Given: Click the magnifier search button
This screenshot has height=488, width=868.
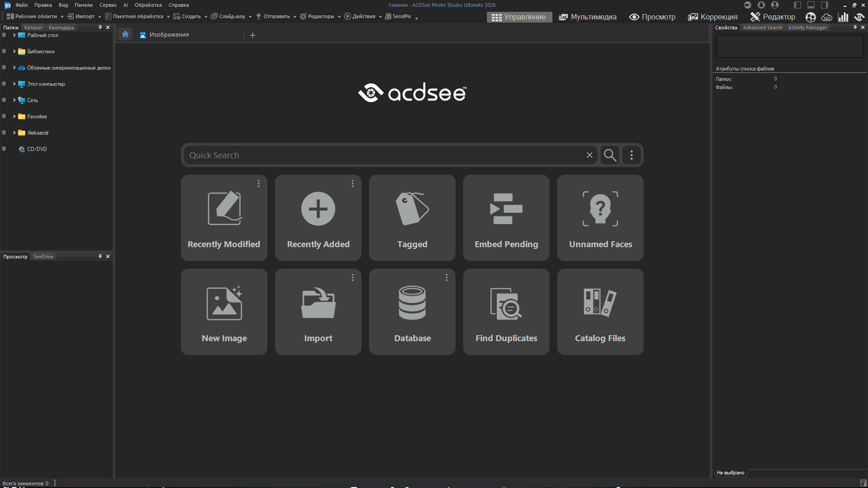Looking at the screenshot, I should 610,155.
